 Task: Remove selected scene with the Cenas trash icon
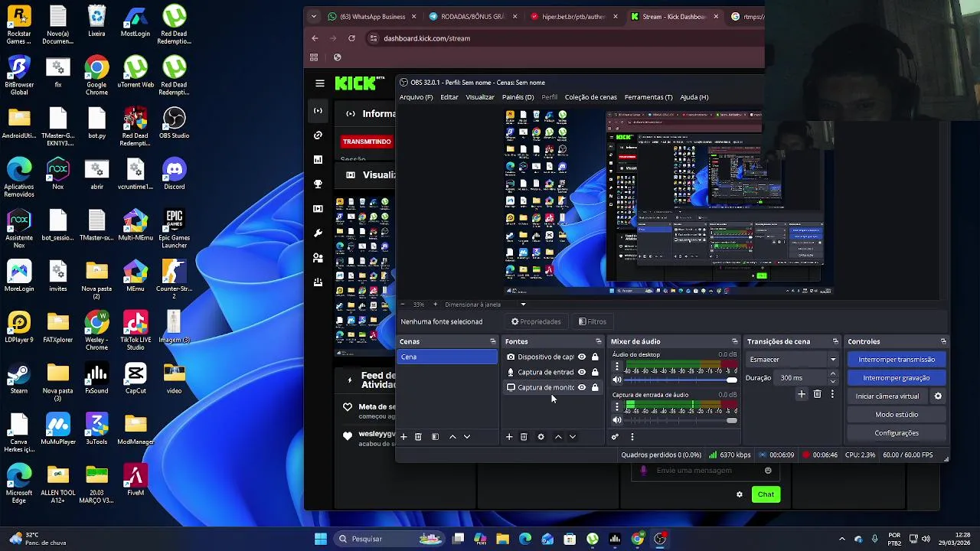[418, 437]
